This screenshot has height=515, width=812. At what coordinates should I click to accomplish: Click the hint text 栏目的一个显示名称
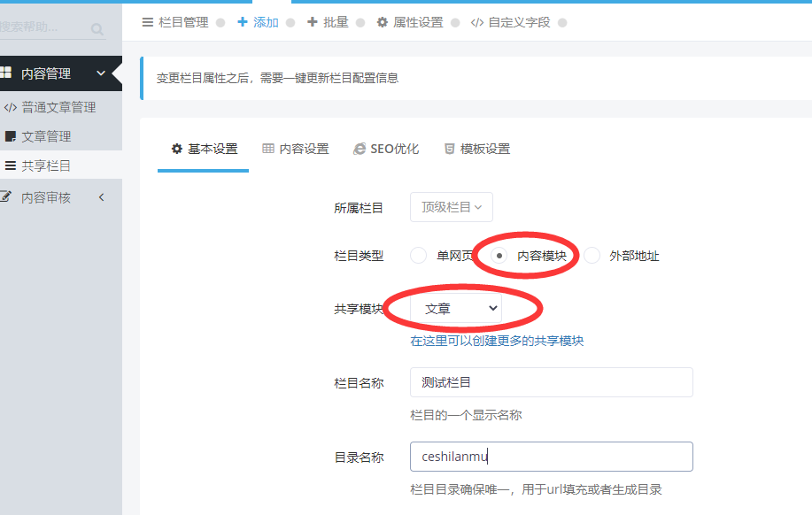466,415
